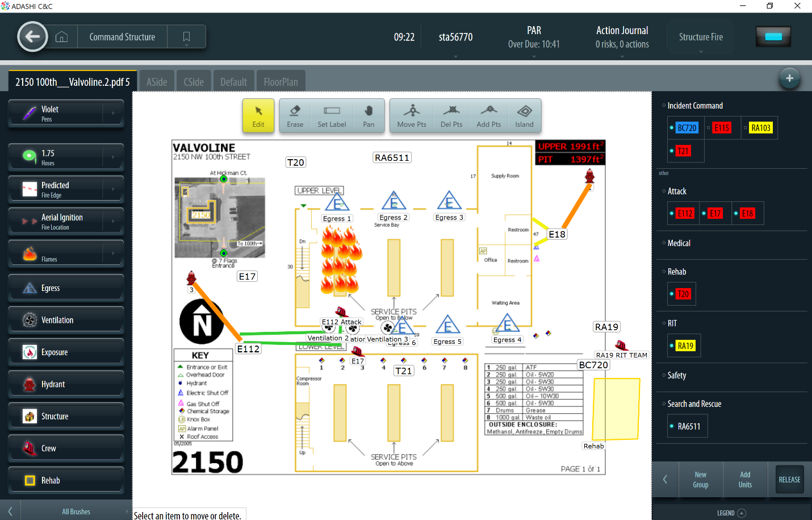Choose the Set Label tool
This screenshot has width=812, height=520.
click(x=332, y=116)
